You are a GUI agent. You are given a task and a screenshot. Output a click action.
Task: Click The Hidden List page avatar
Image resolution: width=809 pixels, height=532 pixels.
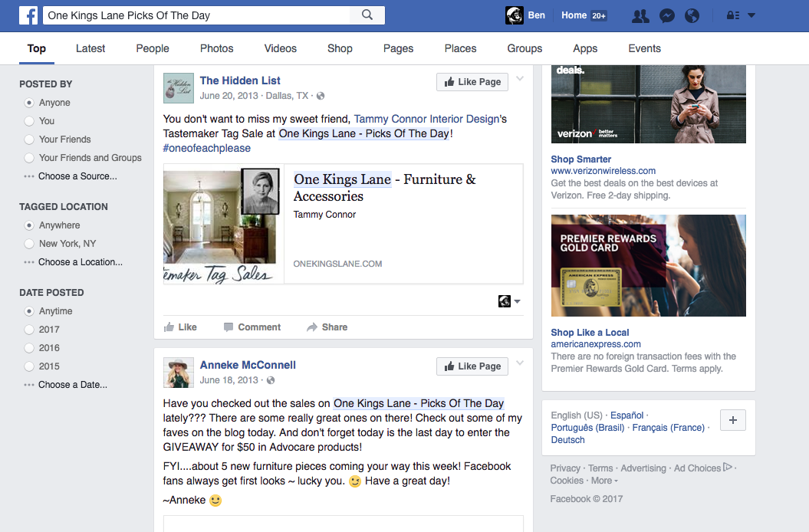(x=179, y=88)
